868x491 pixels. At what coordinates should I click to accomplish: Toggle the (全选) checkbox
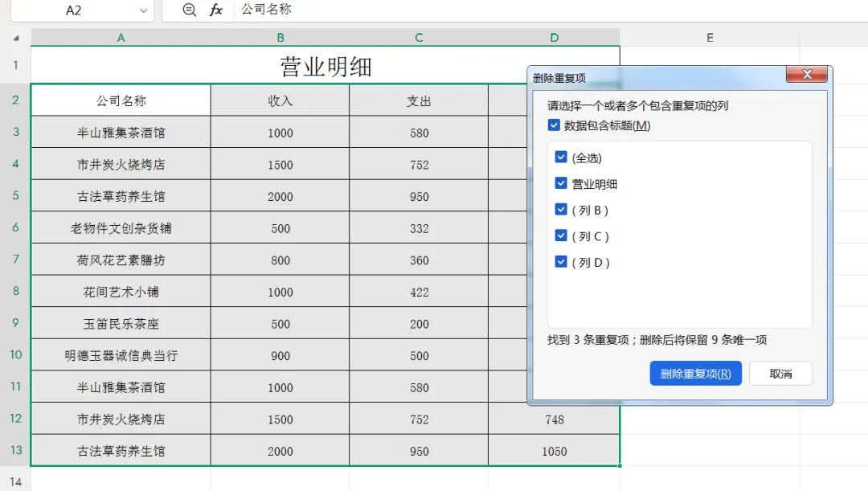tap(561, 158)
